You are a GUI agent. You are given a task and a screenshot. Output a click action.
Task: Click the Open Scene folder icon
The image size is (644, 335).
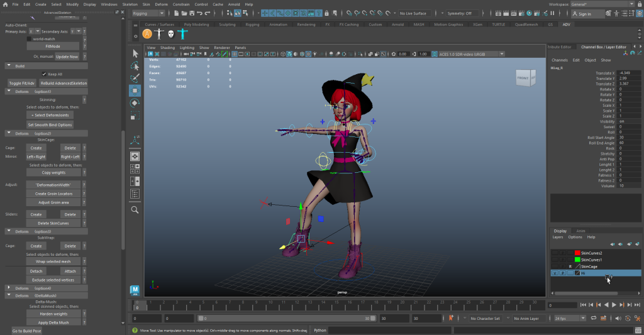[184, 14]
